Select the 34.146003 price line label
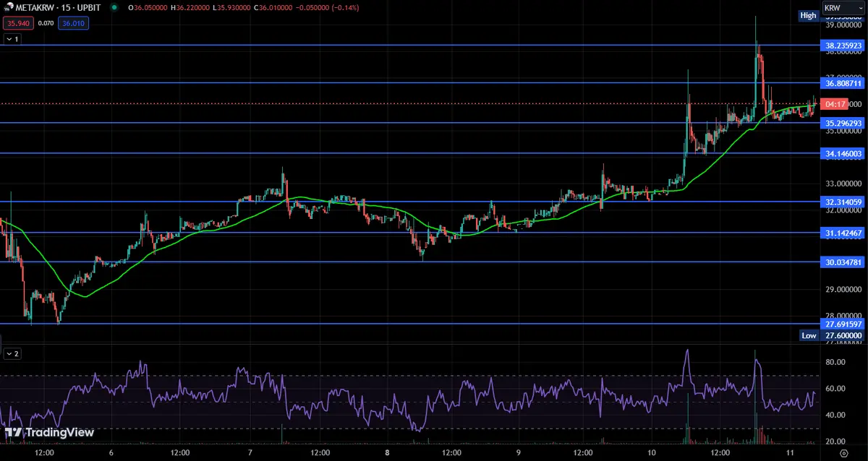Viewport: 868px width, 461px height. [843, 154]
